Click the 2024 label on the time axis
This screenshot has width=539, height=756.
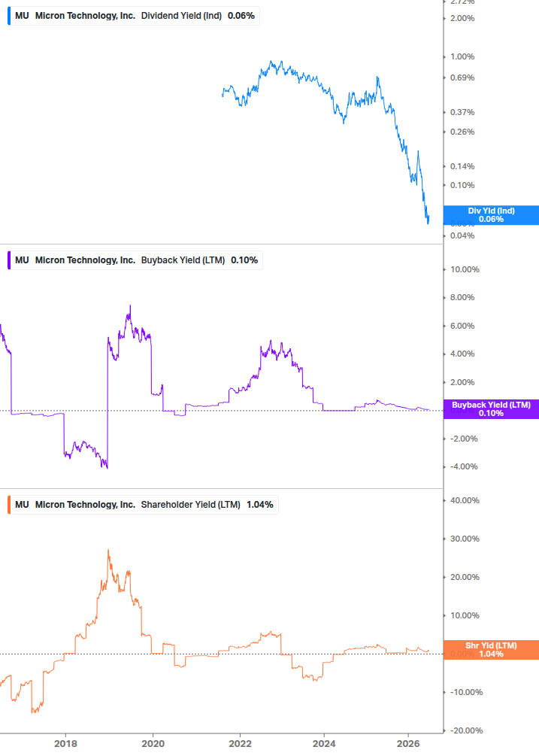(x=324, y=743)
